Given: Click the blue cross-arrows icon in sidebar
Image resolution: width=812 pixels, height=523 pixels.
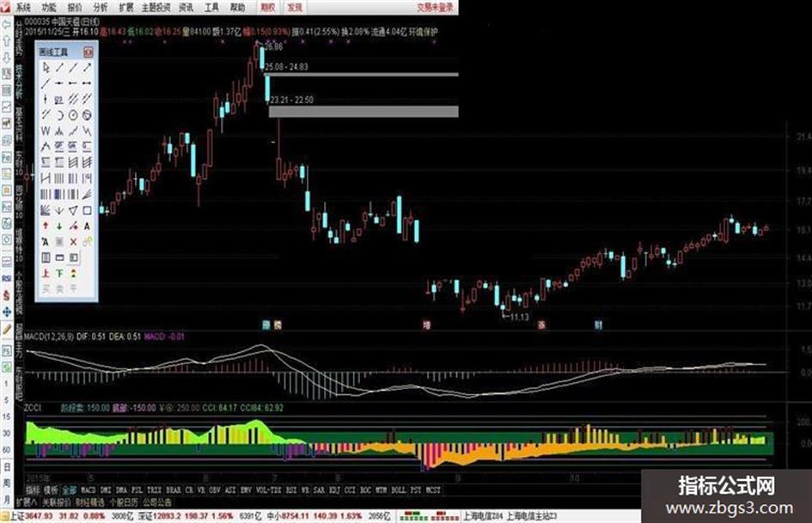Looking at the screenshot, I should (6, 312).
